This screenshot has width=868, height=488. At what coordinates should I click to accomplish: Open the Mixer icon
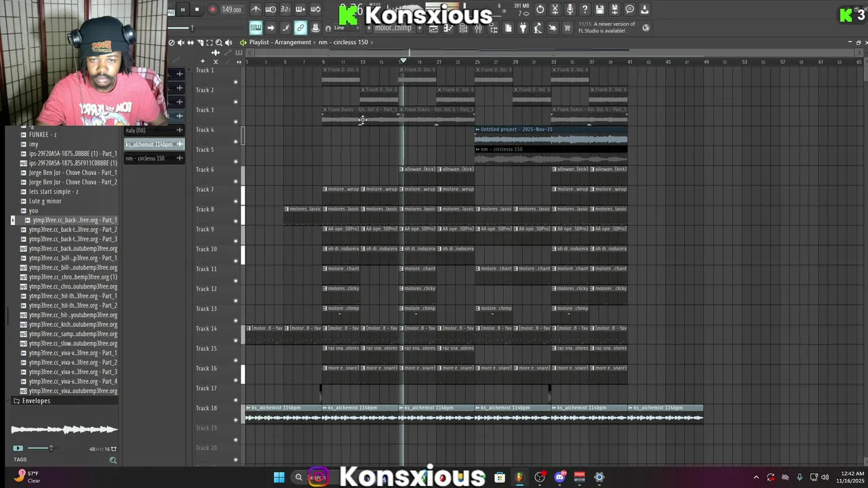point(478,28)
